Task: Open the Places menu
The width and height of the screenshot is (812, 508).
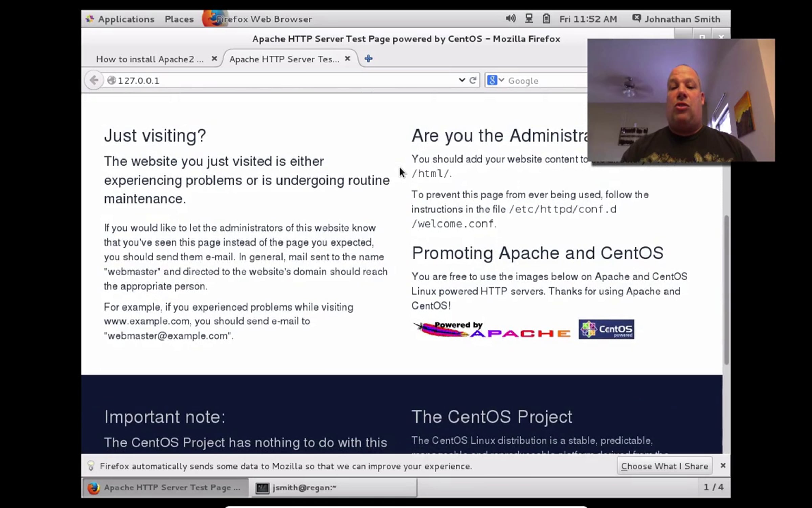Action: pos(179,19)
